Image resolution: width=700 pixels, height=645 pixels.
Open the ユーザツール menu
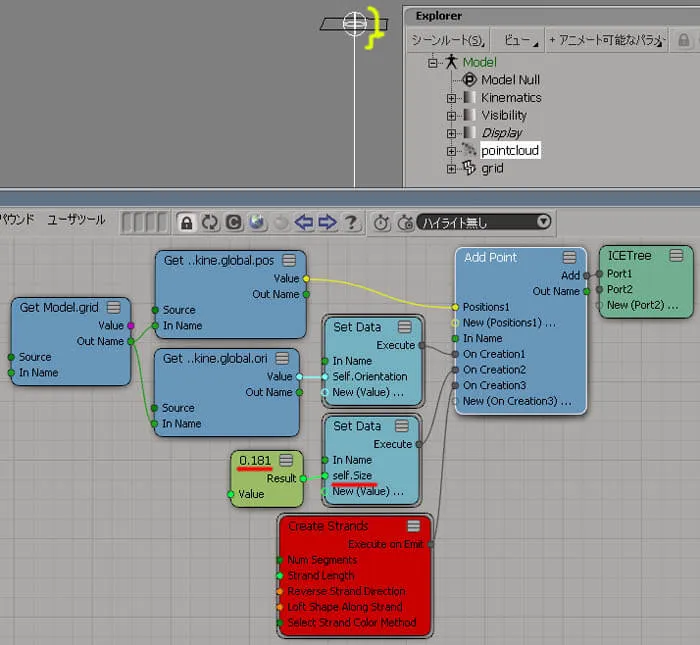[x=76, y=220]
